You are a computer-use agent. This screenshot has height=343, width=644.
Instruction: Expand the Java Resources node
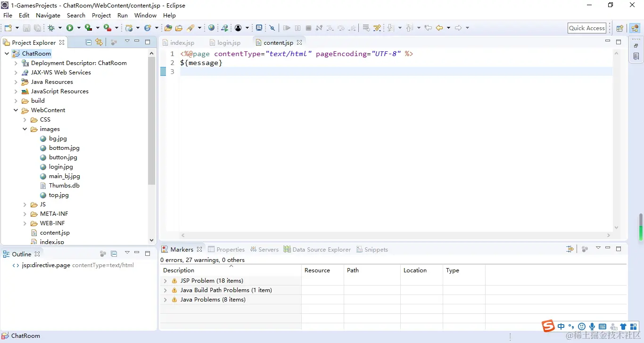pyautogui.click(x=16, y=82)
